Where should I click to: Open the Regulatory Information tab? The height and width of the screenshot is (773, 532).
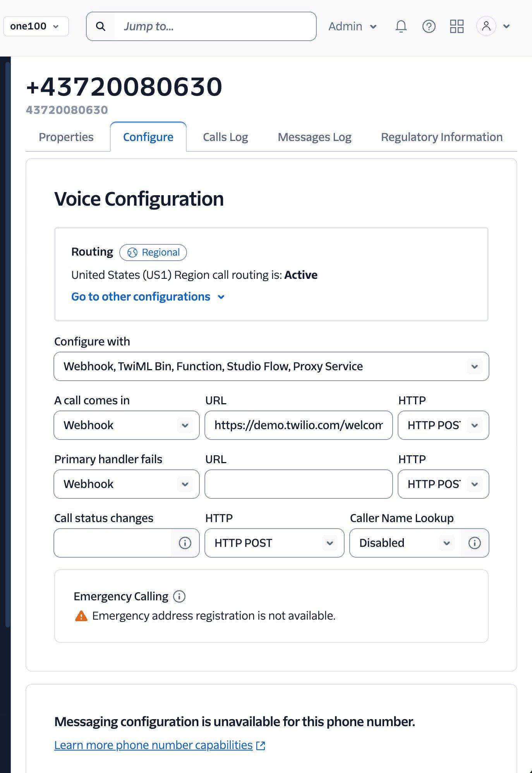(x=441, y=137)
